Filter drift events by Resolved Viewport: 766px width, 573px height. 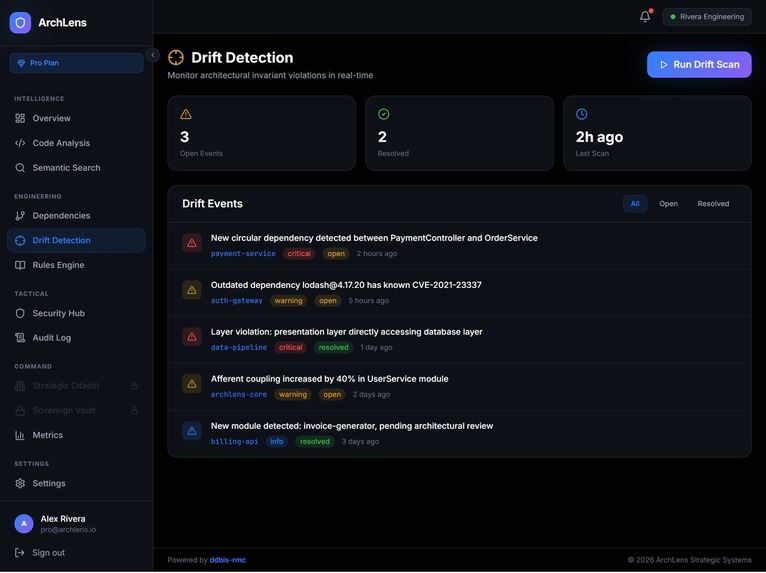[x=713, y=204]
